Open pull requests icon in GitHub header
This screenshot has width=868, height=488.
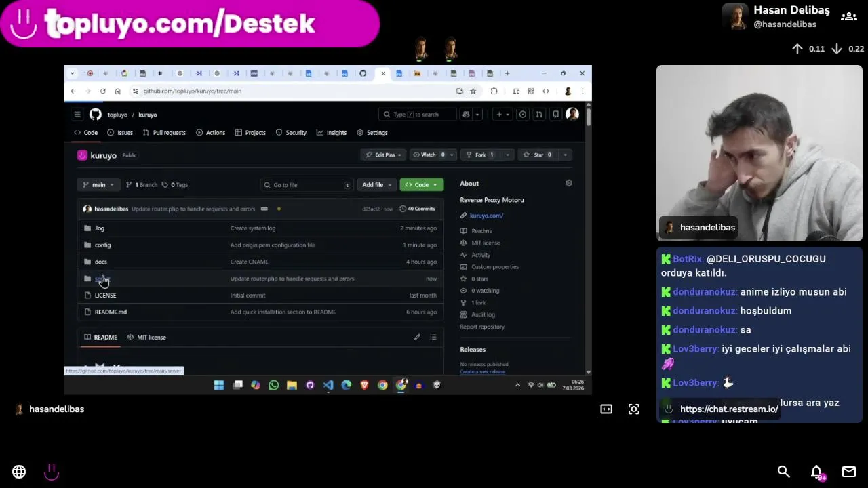click(x=539, y=115)
